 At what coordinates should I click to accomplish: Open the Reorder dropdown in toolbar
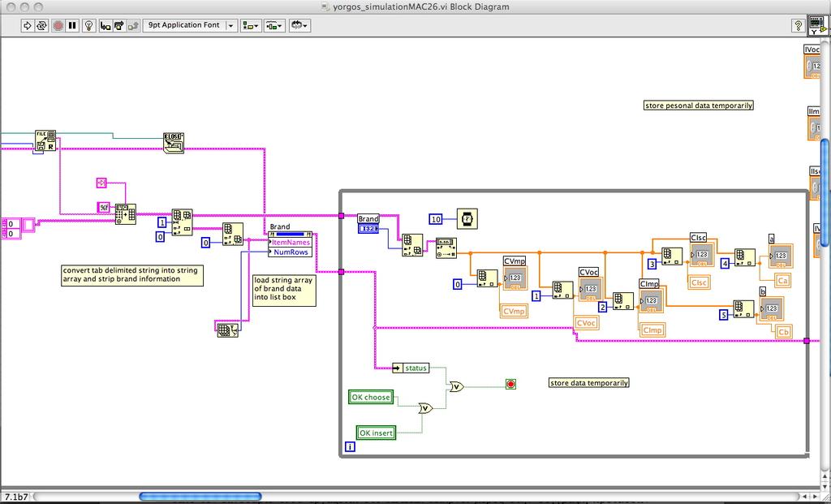tap(299, 25)
